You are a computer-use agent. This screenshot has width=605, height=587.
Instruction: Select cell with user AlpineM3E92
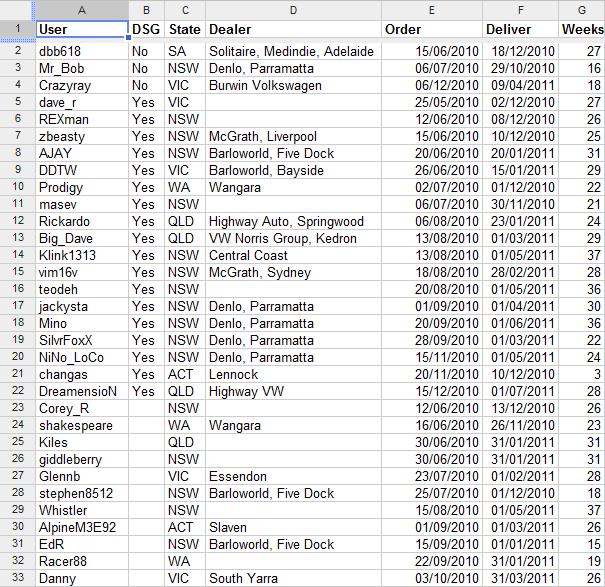[x=82, y=526]
